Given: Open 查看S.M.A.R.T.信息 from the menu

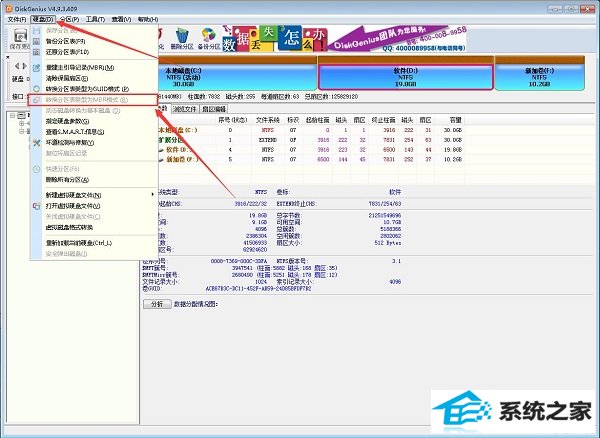Looking at the screenshot, I should click(94, 132).
